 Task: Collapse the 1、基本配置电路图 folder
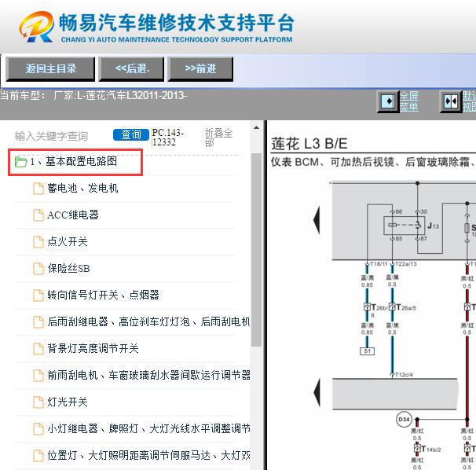(x=74, y=161)
